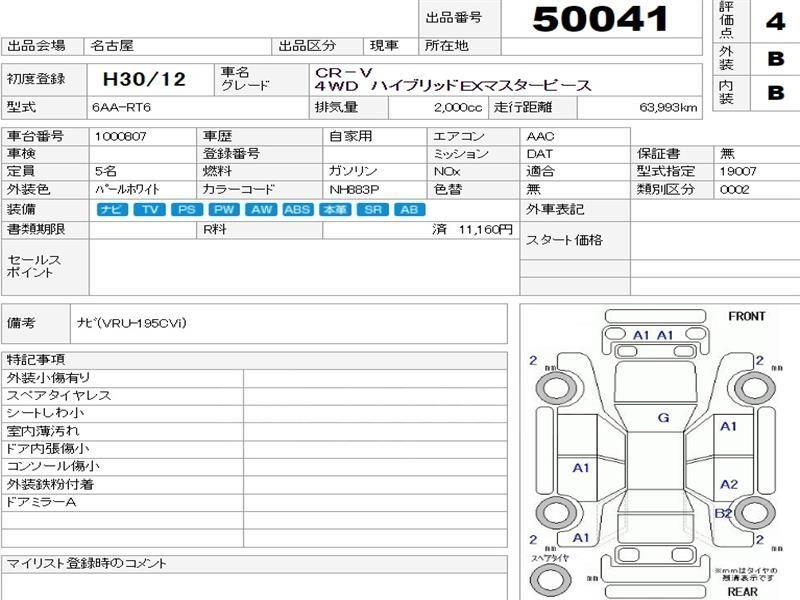Click the color code NH883P
This screenshot has height=600, width=800.
pyautogui.click(x=354, y=190)
